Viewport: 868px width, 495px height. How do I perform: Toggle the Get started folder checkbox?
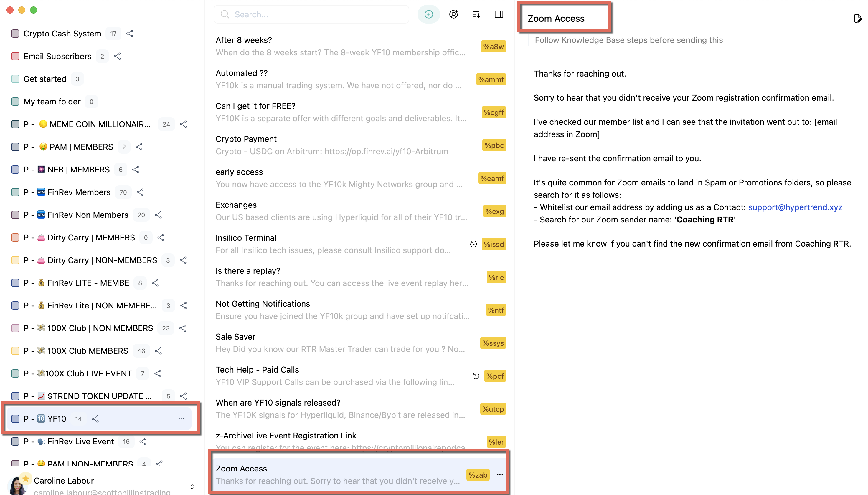click(15, 79)
